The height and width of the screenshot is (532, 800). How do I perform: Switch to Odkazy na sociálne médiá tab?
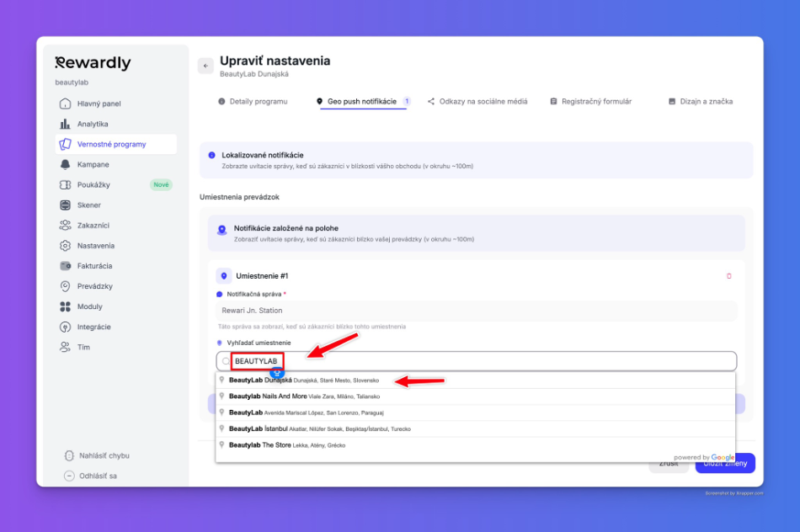click(x=477, y=102)
